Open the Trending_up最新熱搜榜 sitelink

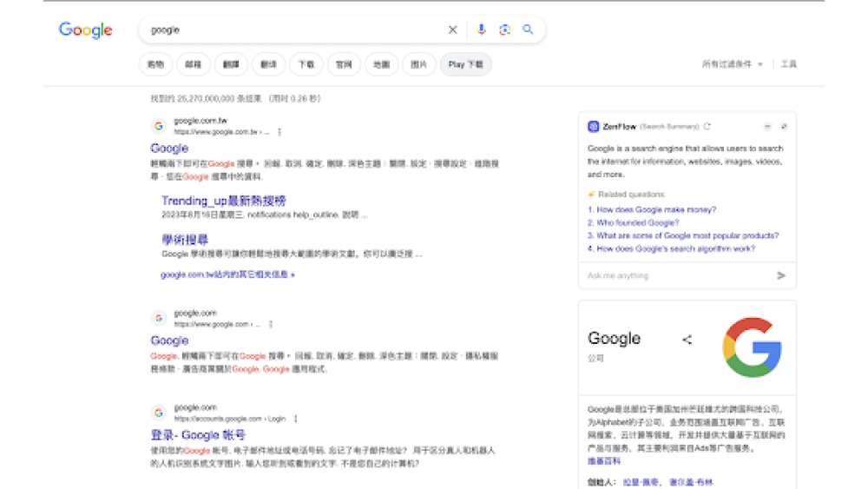tap(224, 201)
